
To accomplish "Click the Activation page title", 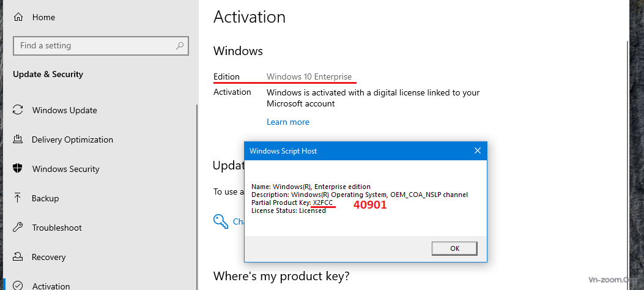I will [x=250, y=17].
